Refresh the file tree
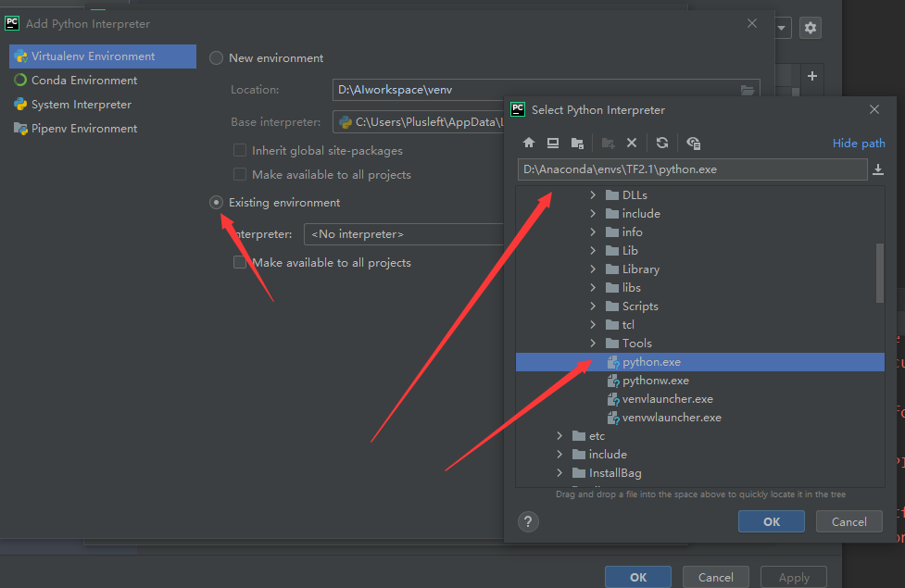 tap(662, 144)
